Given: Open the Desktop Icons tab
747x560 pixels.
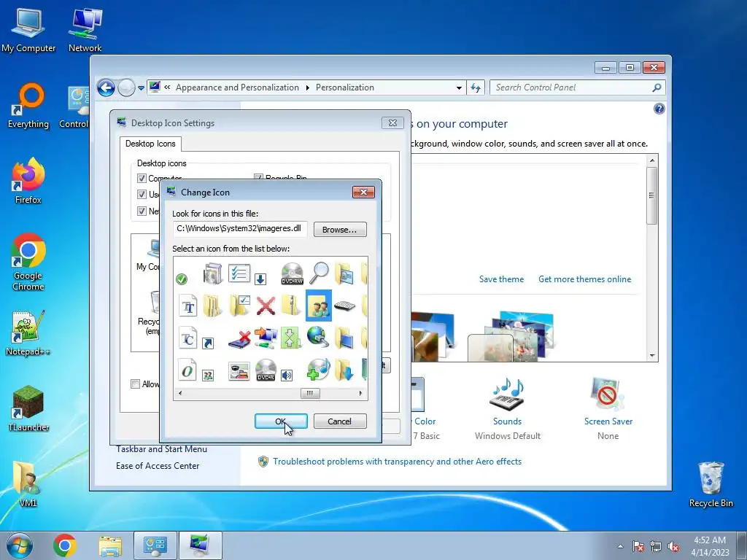Looking at the screenshot, I should point(150,144).
